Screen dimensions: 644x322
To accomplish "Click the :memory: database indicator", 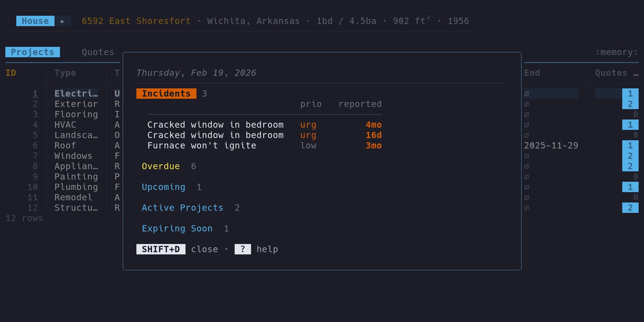I will (x=615, y=52).
